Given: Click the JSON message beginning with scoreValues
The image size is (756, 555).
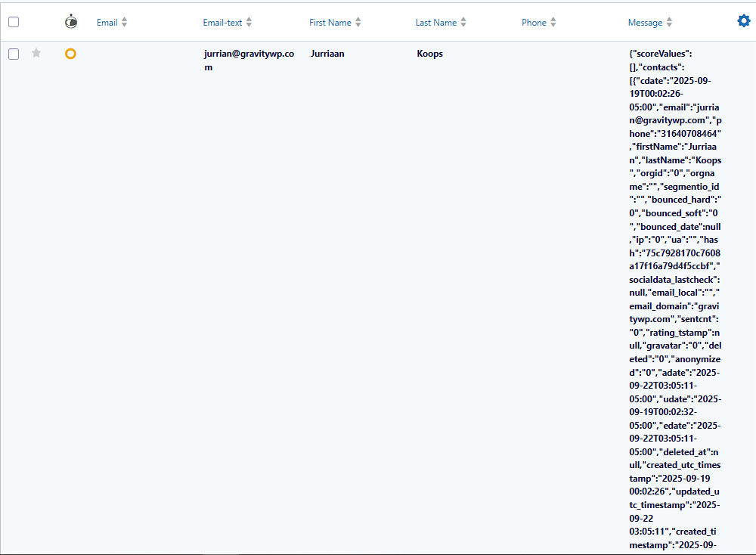Looking at the screenshot, I should tap(675, 299).
